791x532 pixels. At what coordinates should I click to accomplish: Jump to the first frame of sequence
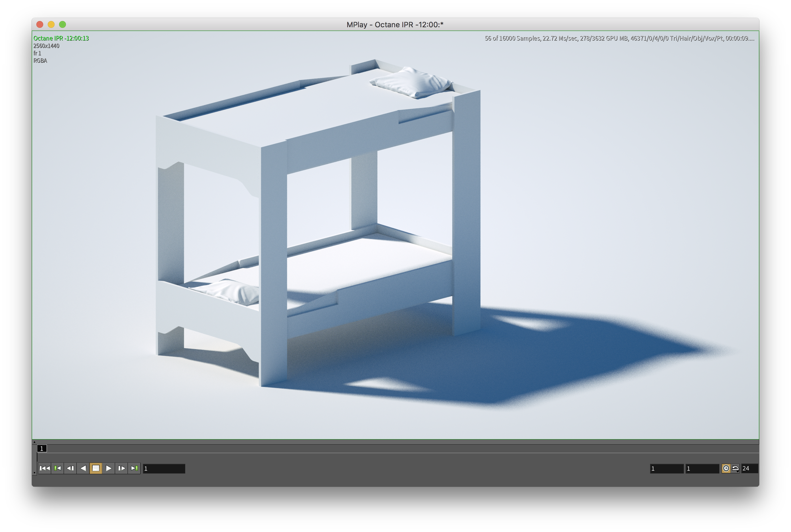pos(45,468)
